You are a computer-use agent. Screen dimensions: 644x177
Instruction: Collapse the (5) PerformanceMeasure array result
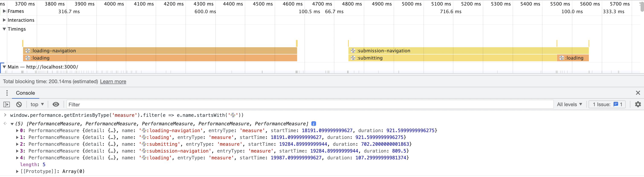(x=12, y=124)
